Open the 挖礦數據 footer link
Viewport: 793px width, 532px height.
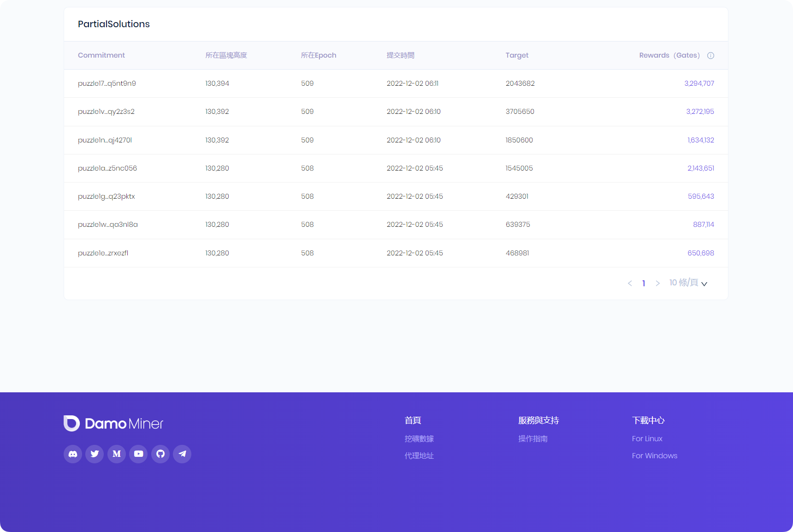(x=419, y=439)
